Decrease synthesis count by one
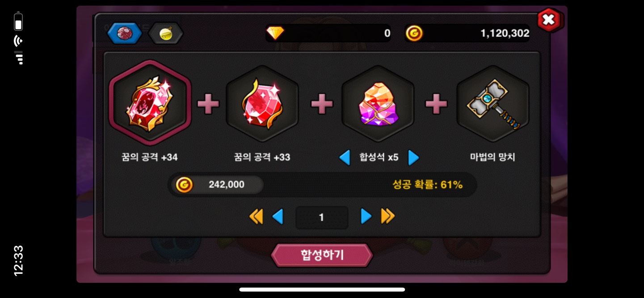Image resolution: width=644 pixels, height=298 pixels. pos(278,217)
